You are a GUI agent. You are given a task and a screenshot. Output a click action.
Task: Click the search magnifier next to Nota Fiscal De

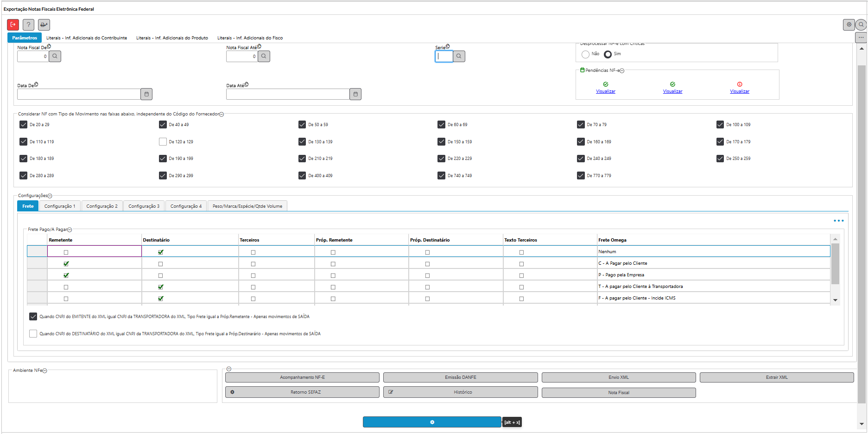(55, 56)
